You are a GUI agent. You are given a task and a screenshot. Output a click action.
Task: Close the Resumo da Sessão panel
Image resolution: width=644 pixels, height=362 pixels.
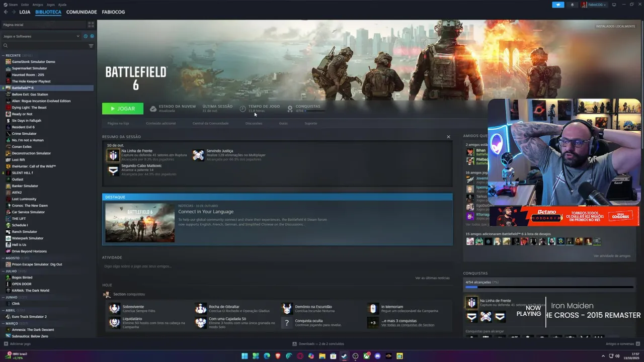[x=448, y=137]
